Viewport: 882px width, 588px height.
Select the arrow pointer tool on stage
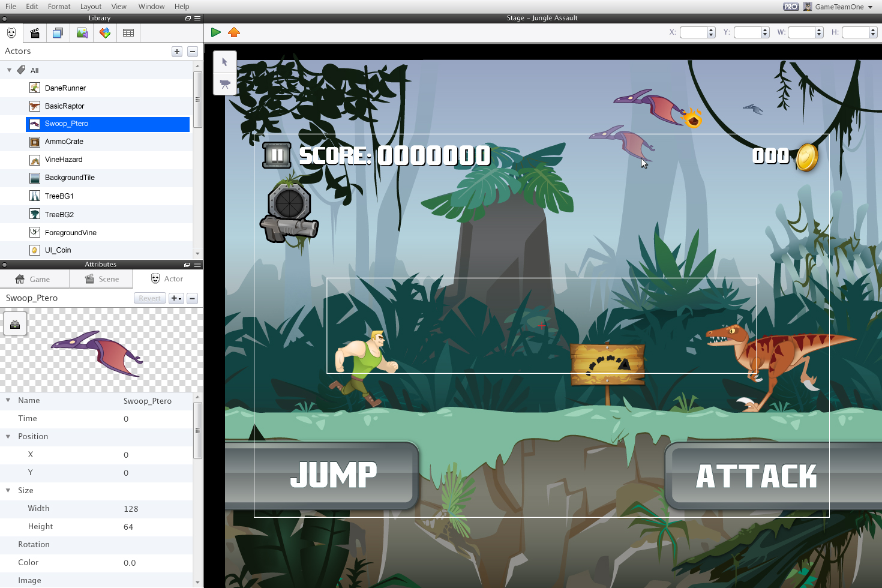225,62
